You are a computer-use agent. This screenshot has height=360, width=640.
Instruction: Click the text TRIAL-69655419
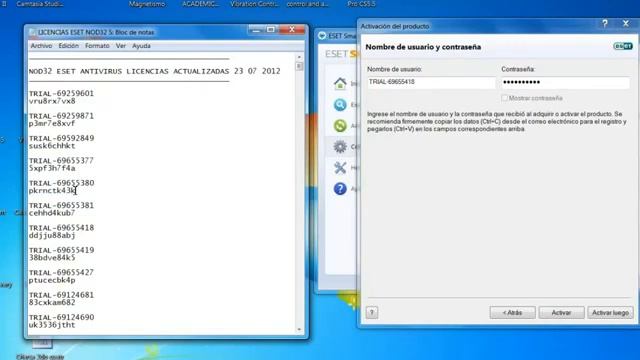(x=61, y=250)
